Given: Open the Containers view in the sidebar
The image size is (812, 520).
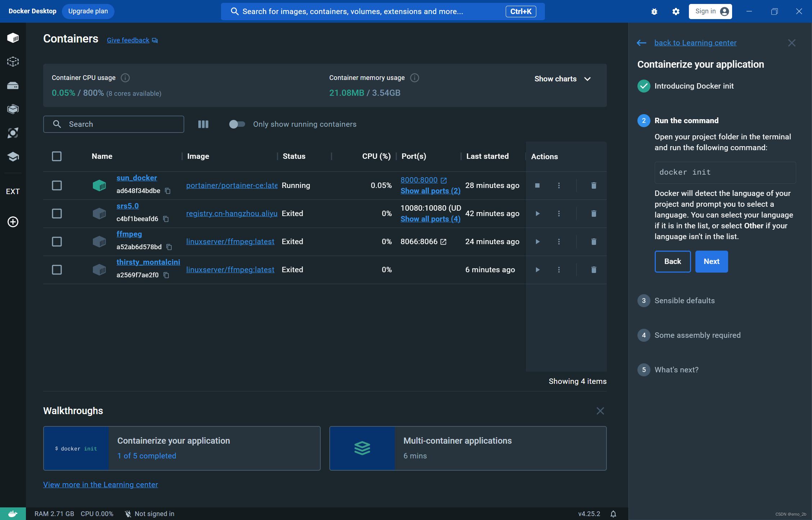Looking at the screenshot, I should click(x=13, y=37).
